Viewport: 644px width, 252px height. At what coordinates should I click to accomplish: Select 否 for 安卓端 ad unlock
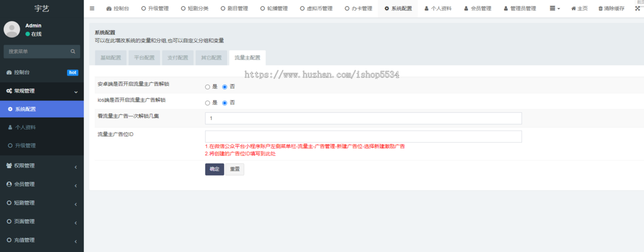[x=225, y=87]
